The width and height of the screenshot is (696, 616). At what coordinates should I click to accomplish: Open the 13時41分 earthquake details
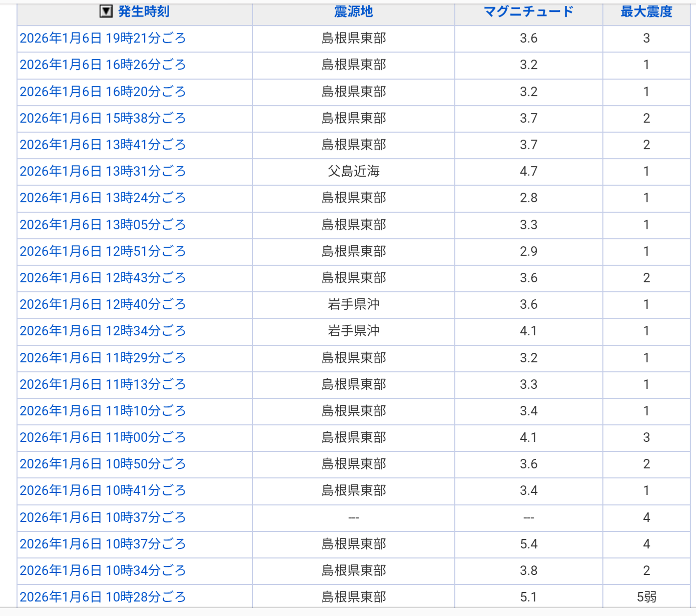103,145
